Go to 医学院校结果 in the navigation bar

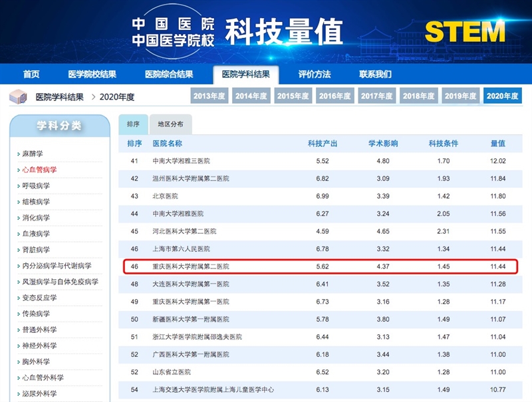pyautogui.click(x=92, y=74)
